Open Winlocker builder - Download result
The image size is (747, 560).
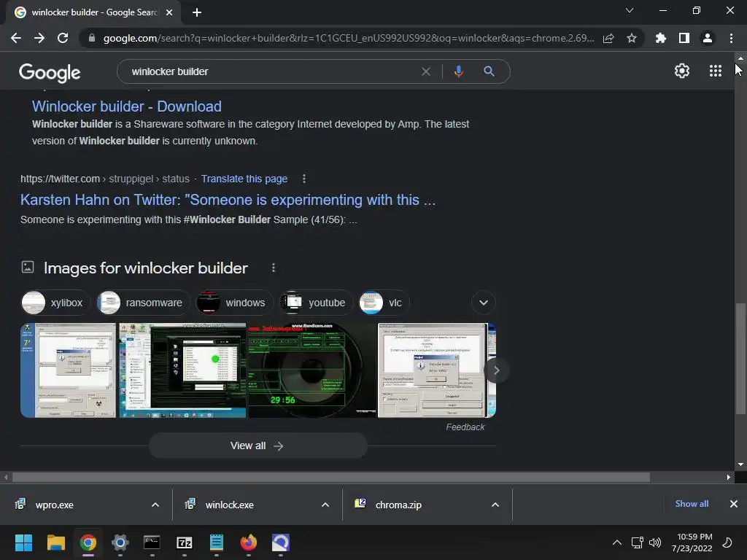(127, 106)
